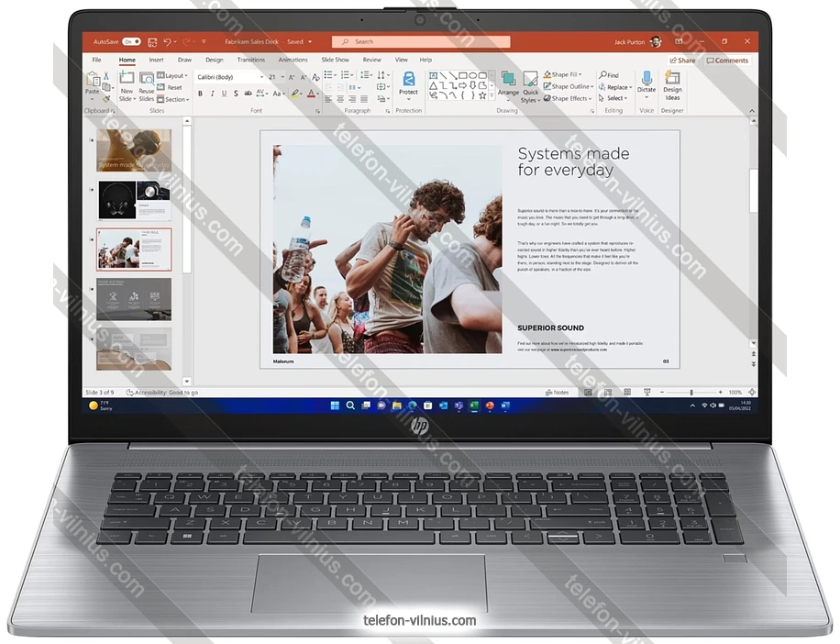Expand the Layout dropdown
The height and width of the screenshot is (644, 840).
174,76
